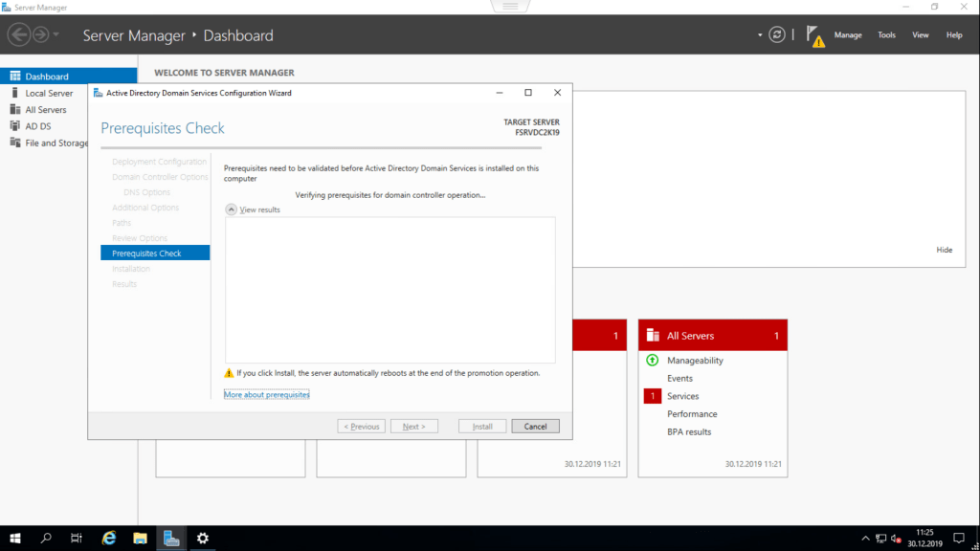980x551 pixels.
Task: Click the Windows Start button
Action: click(x=15, y=539)
